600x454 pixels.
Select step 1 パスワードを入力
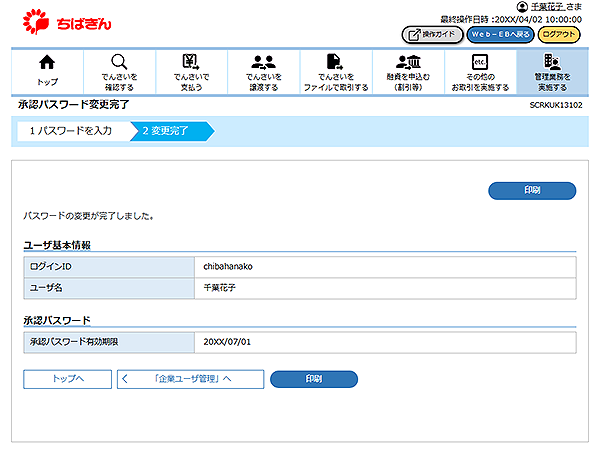[70, 131]
